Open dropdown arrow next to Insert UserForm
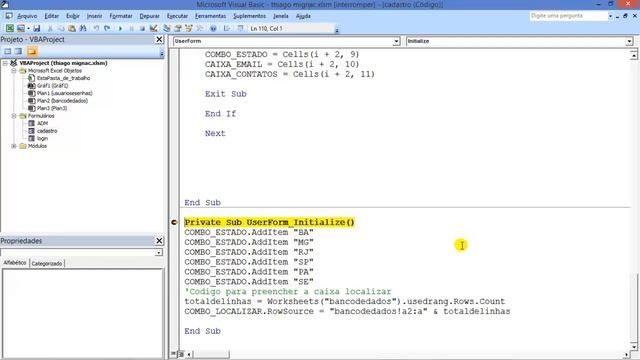640x360 pixels. (x=28, y=29)
